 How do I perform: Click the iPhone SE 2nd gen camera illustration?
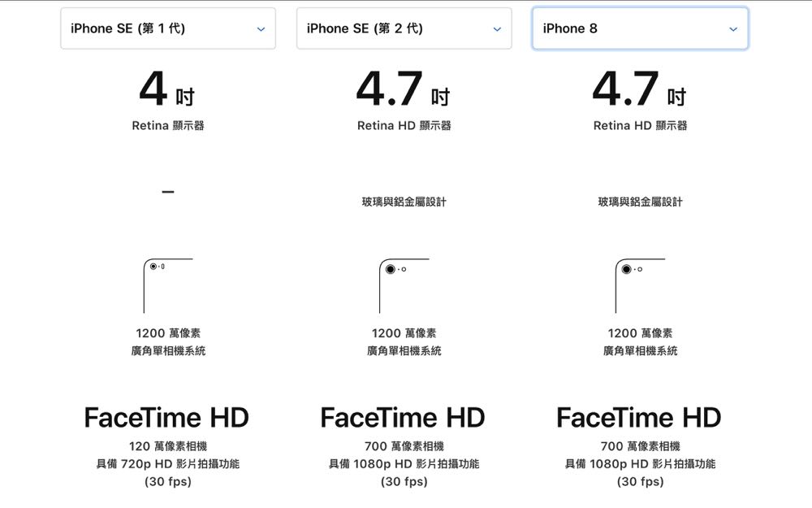click(404, 285)
